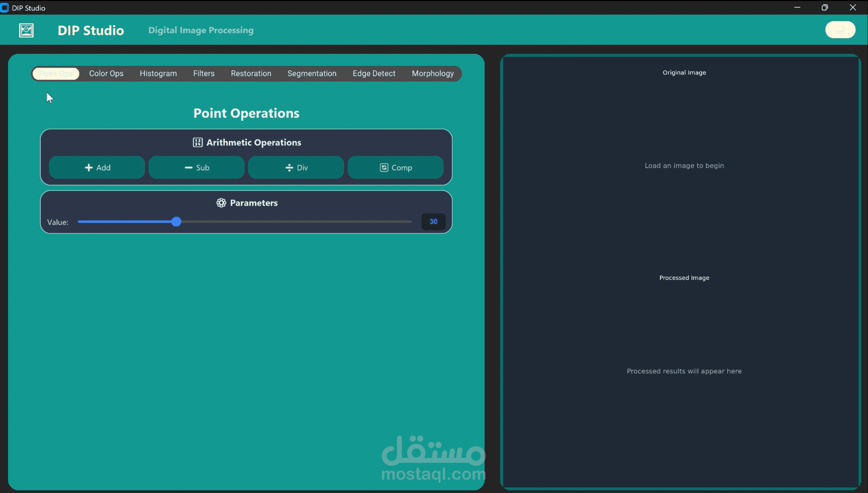Click the Arithmetic Operations calculator icon
The image size is (868, 493).
(x=197, y=143)
